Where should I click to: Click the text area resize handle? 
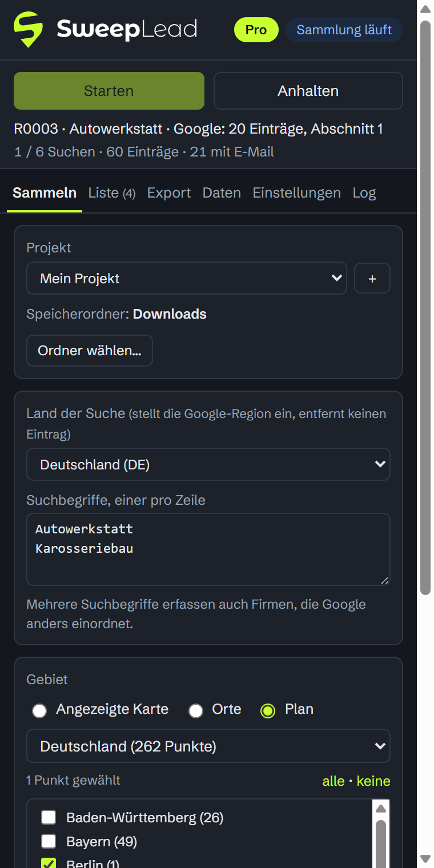(x=384, y=580)
